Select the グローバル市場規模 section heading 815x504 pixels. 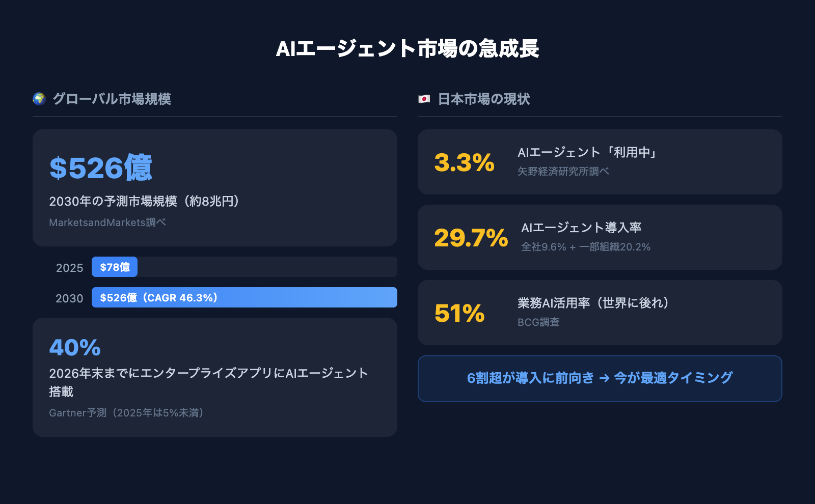[112, 99]
